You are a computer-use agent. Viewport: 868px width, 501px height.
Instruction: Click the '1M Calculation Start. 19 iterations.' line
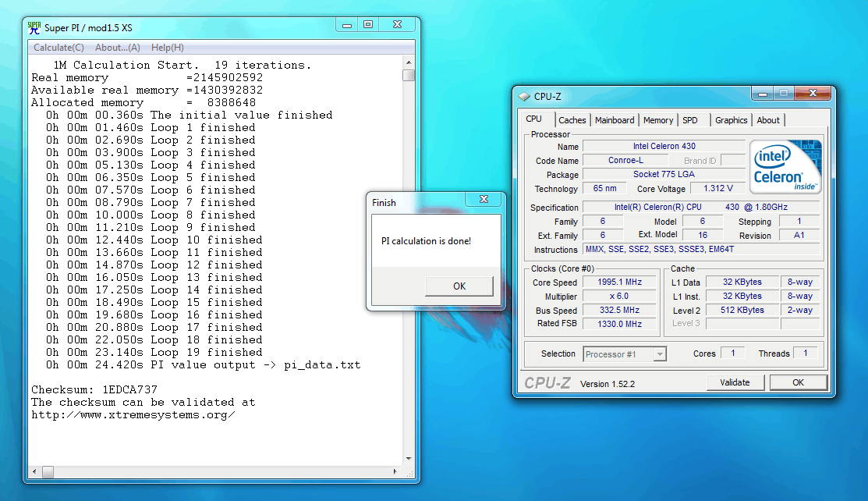point(182,66)
